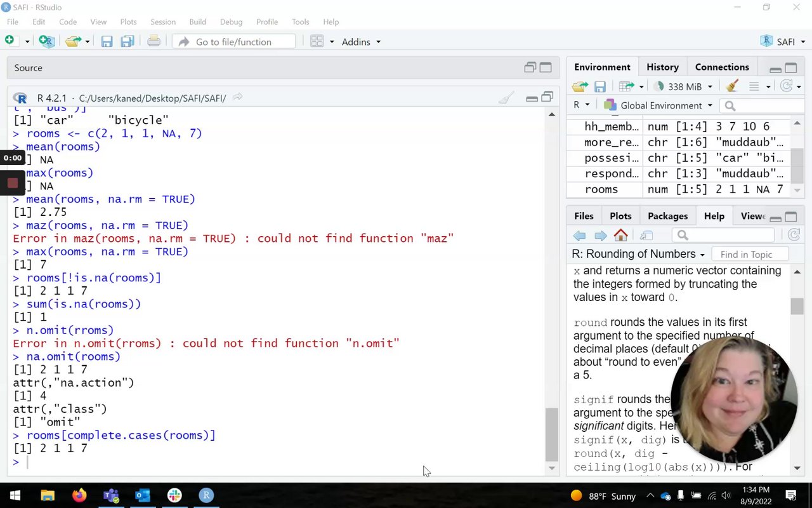The image size is (812, 508).
Task: Save all open documents
Action: tap(127, 42)
